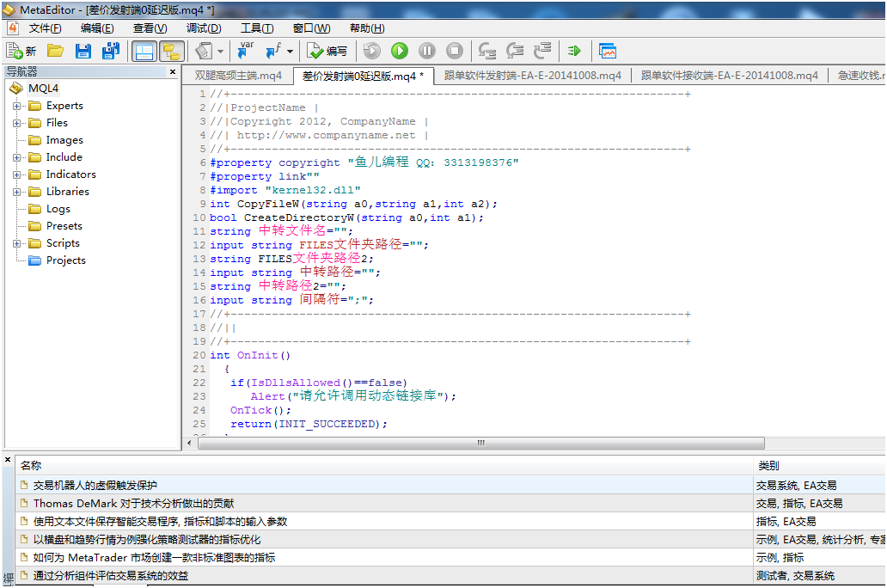This screenshot has height=588, width=887.
Task: Save the current file using the floppy icon
Action: coord(83,51)
